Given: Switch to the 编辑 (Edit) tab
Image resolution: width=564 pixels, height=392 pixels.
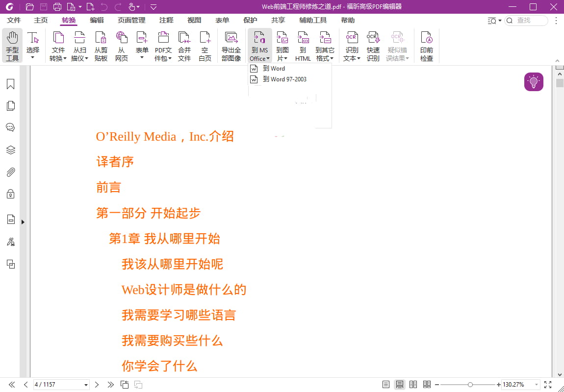Looking at the screenshot, I should [x=97, y=20].
